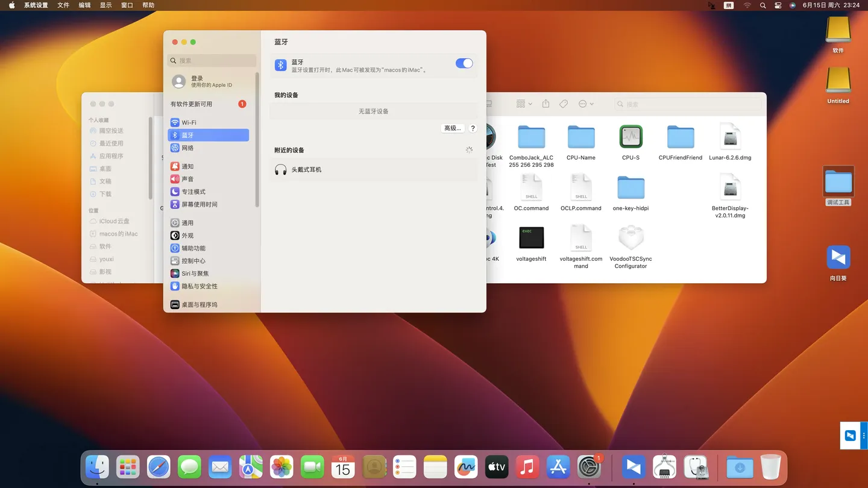868x488 pixels.
Task: Open the 文件 menu in the menu bar
Action: point(63,5)
